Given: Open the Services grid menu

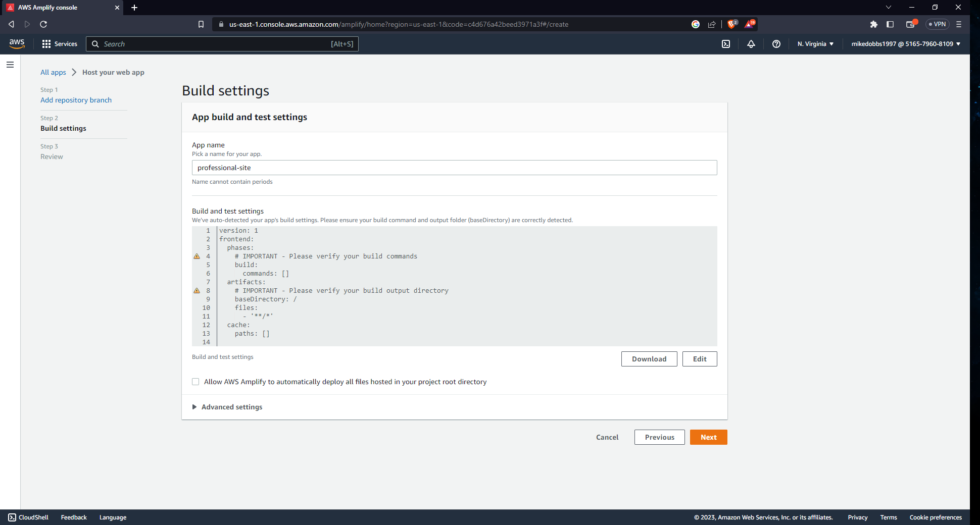Looking at the screenshot, I should (60, 44).
